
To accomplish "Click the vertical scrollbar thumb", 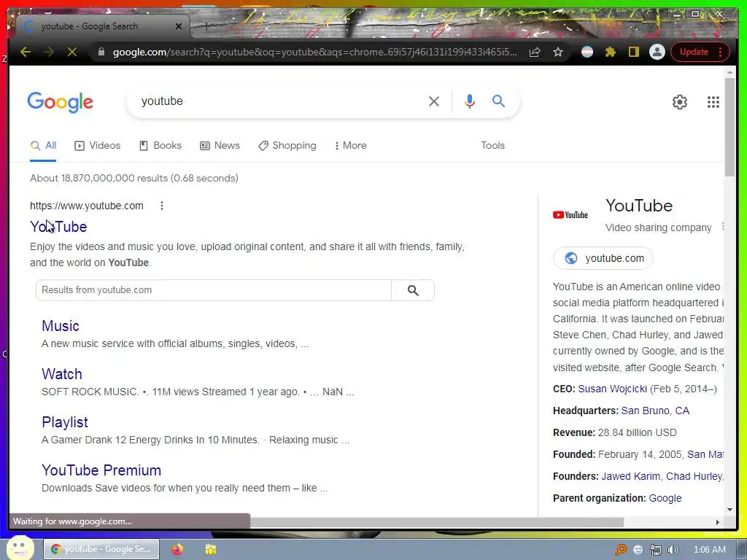I will click(729, 127).
